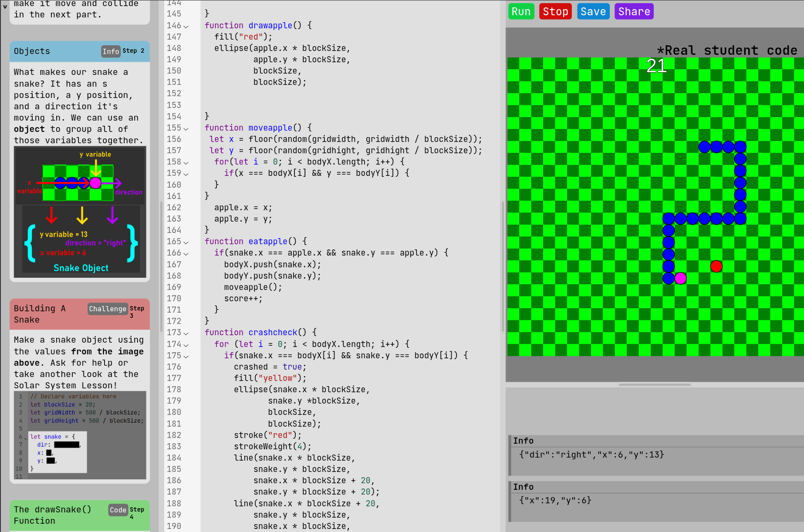Click the Challenge badge on Building A Snake
The image size is (804, 532).
107,309
